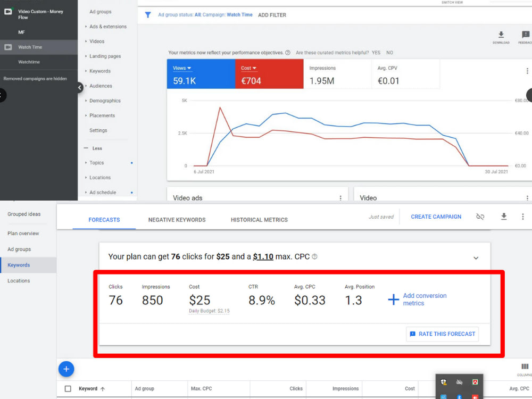Download the keyword plan forecast
This screenshot has height=399, width=532.
(x=504, y=217)
